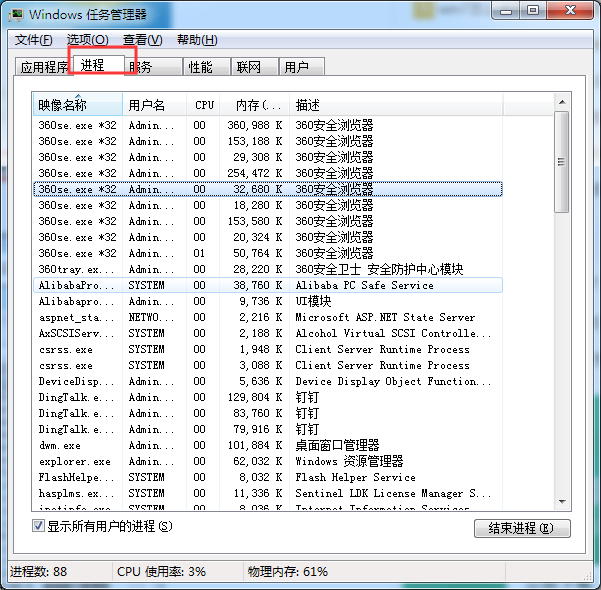Screen dimensions: 601x590
Task: Sort by CPU column header
Action: click(203, 104)
